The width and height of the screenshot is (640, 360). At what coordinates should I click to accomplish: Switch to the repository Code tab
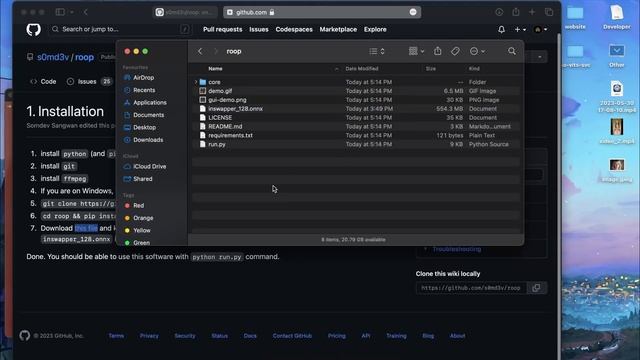(43, 82)
